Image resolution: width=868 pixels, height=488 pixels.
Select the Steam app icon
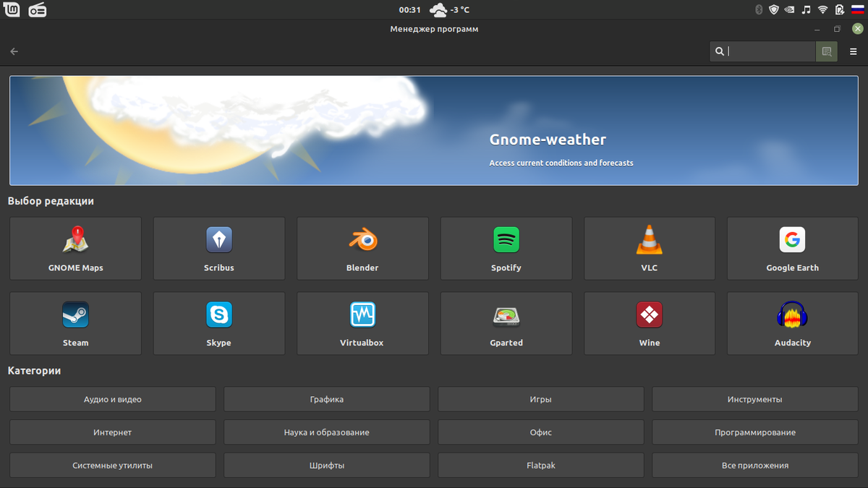[x=75, y=315]
